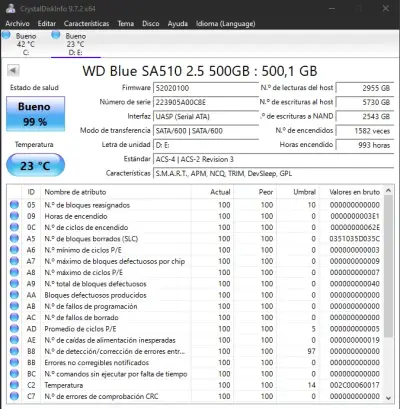
Task: Click status icon for attribute AE
Action: point(14,340)
